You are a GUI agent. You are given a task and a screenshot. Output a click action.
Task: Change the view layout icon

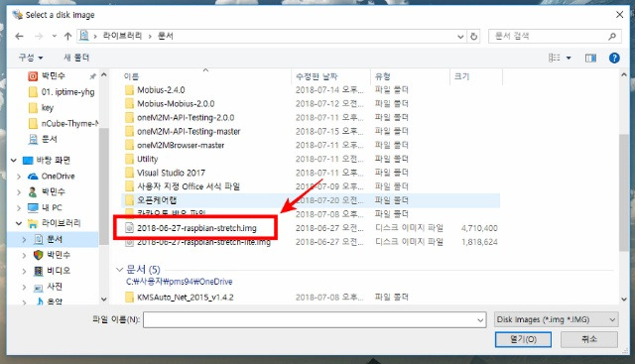point(554,58)
